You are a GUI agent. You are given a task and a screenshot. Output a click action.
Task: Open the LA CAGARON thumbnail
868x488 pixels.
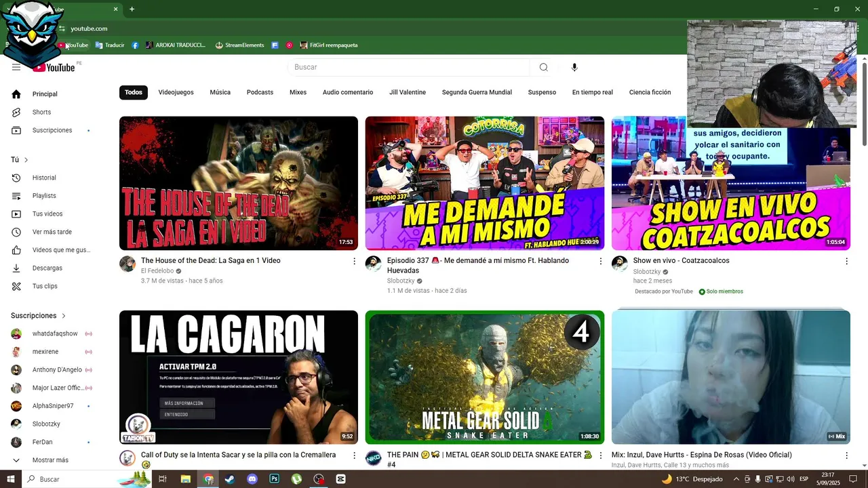239,378
